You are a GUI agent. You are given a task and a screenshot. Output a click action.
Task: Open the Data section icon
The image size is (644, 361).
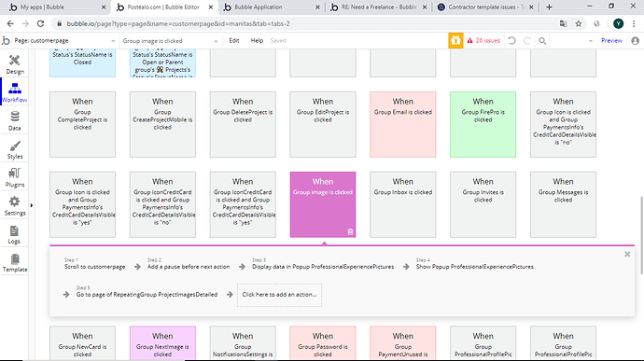point(14,117)
